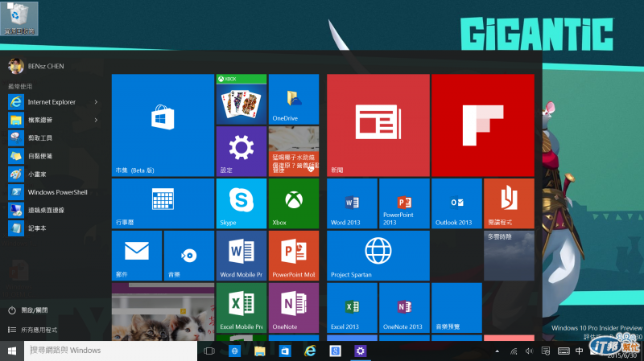Open Google search app taskbar icon
The image size is (644, 361).
(335, 351)
